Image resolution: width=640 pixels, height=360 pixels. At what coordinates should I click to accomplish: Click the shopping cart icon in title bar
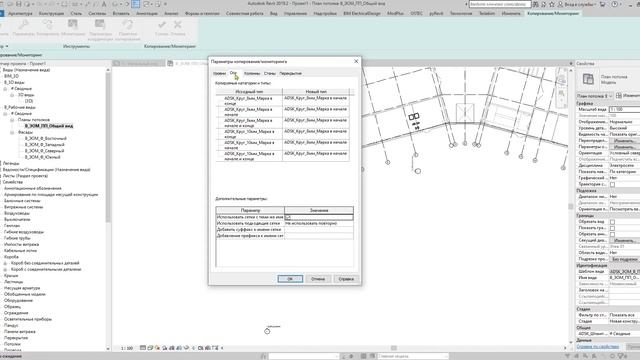click(x=602, y=4)
